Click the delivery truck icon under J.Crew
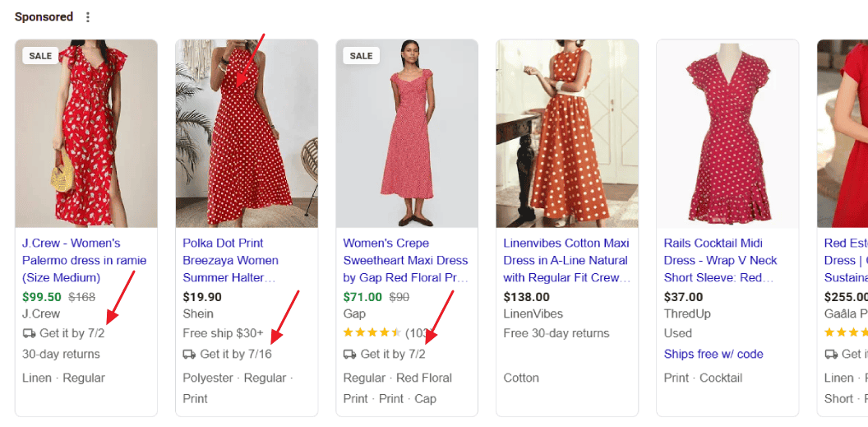Screen dimensions: 868x427 tap(29, 333)
